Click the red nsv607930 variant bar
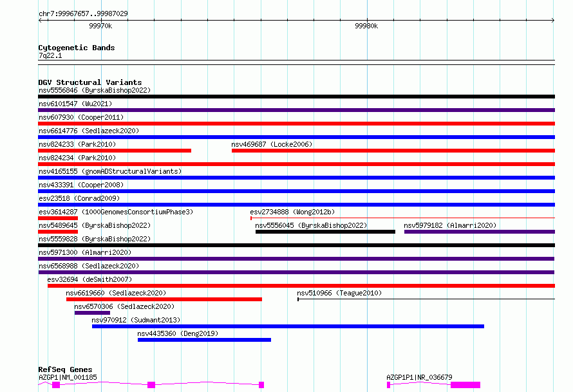The image size is (573, 392). pos(296,124)
